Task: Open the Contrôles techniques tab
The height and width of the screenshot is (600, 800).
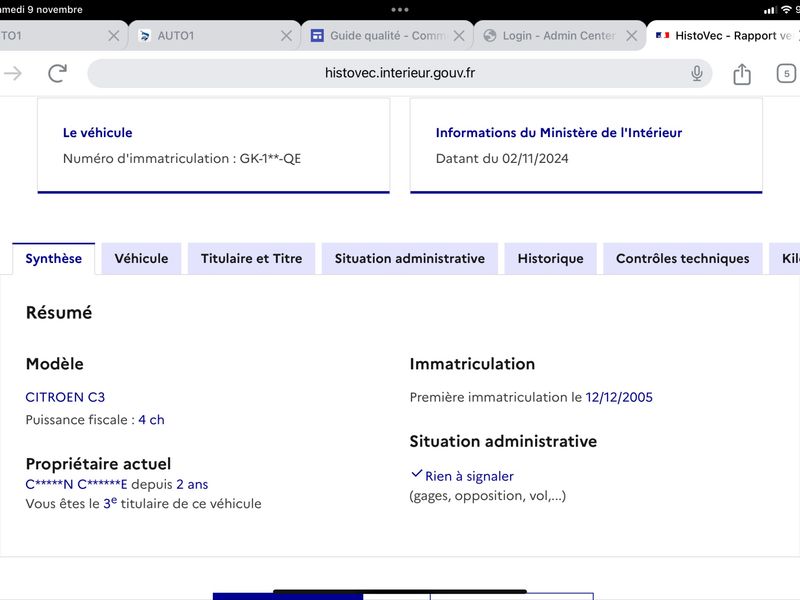Action: [683, 259]
